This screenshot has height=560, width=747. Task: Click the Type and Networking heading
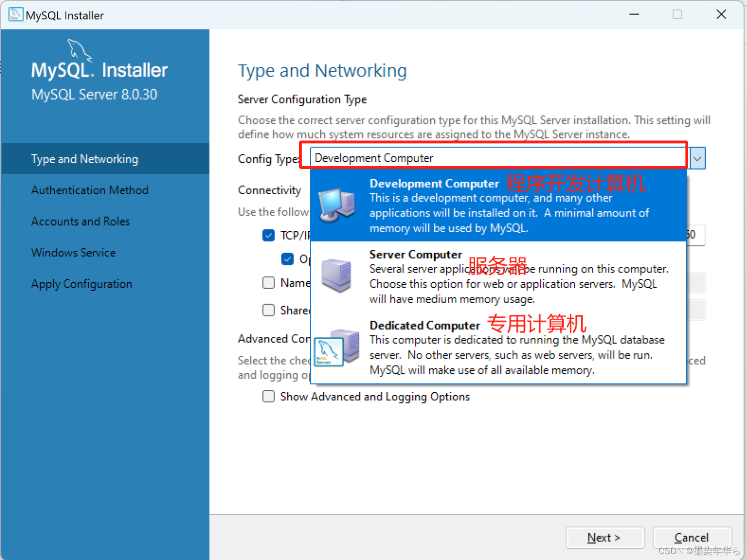coord(322,71)
